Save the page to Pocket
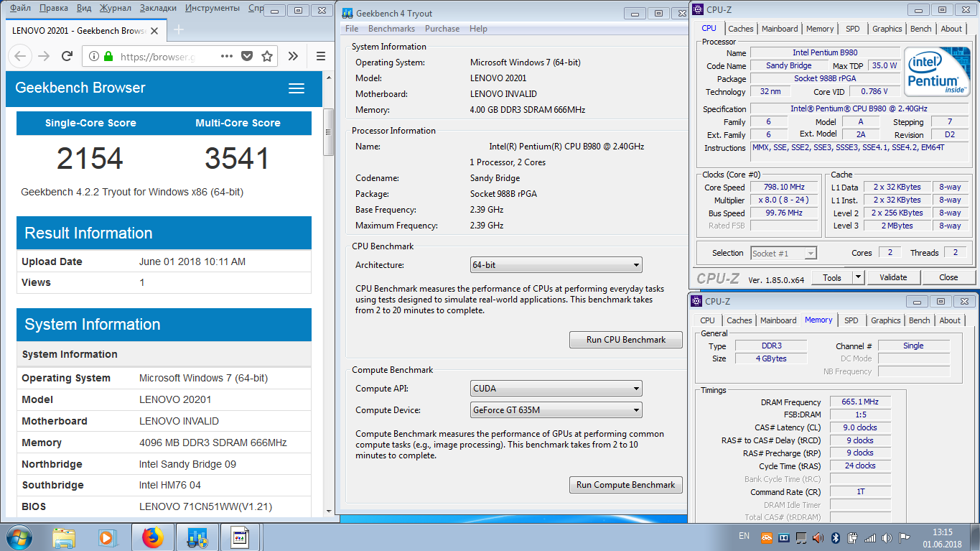The height and width of the screenshot is (551, 980). pos(246,56)
